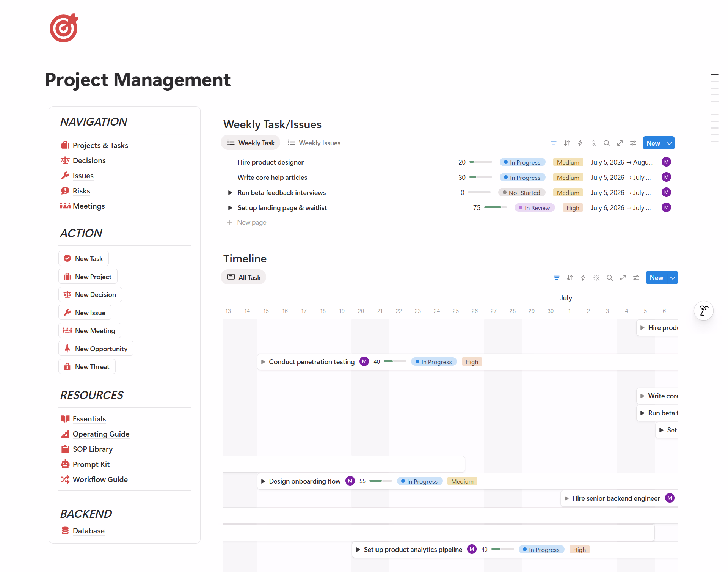Click In Review status on landing page row
The width and height of the screenshot is (728, 572).
click(x=535, y=208)
